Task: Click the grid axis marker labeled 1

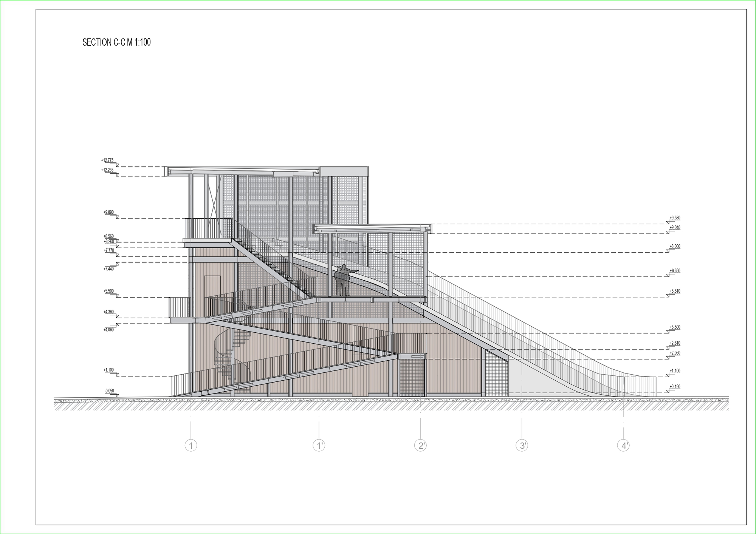Action: click(x=191, y=446)
